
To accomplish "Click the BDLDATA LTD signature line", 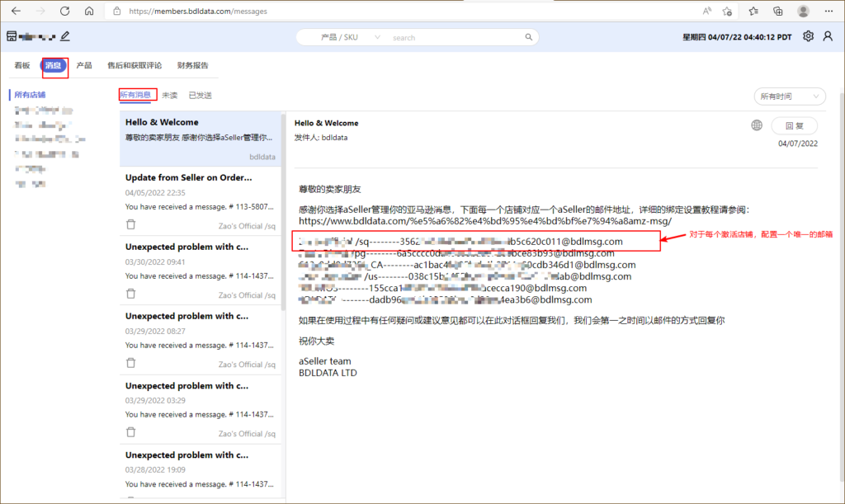I will 328,373.
